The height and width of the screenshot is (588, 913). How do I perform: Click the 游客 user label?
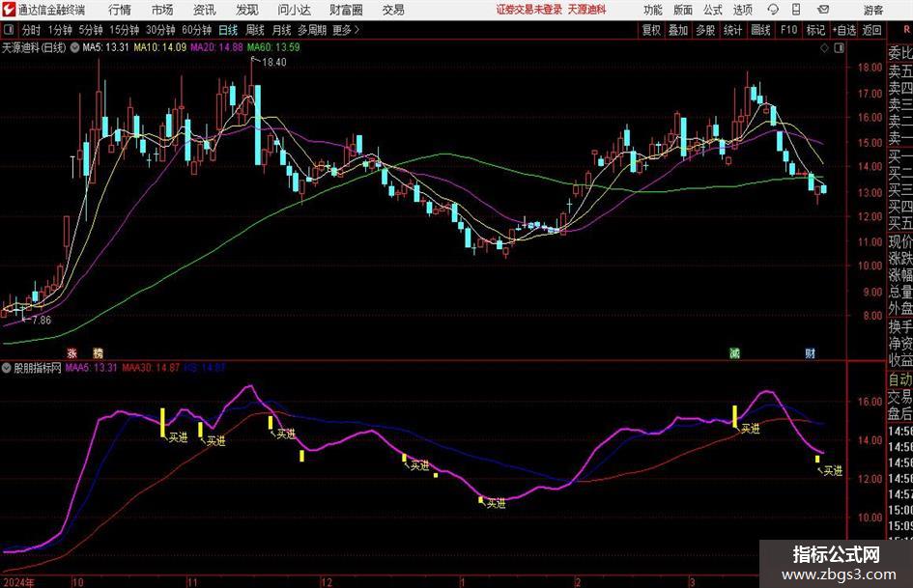873,10
